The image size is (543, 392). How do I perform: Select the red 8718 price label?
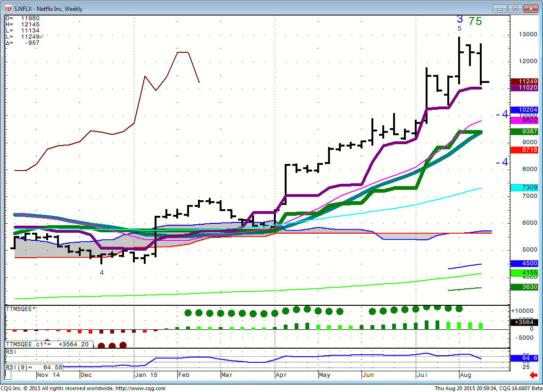click(x=524, y=150)
